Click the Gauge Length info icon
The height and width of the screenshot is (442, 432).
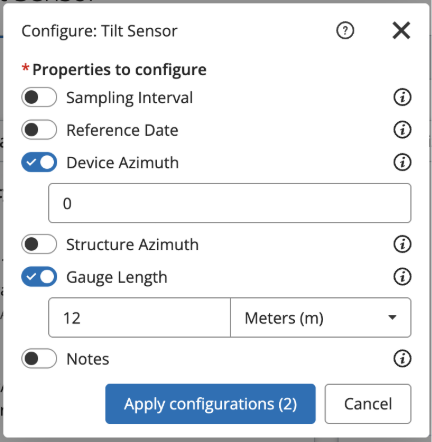(402, 277)
